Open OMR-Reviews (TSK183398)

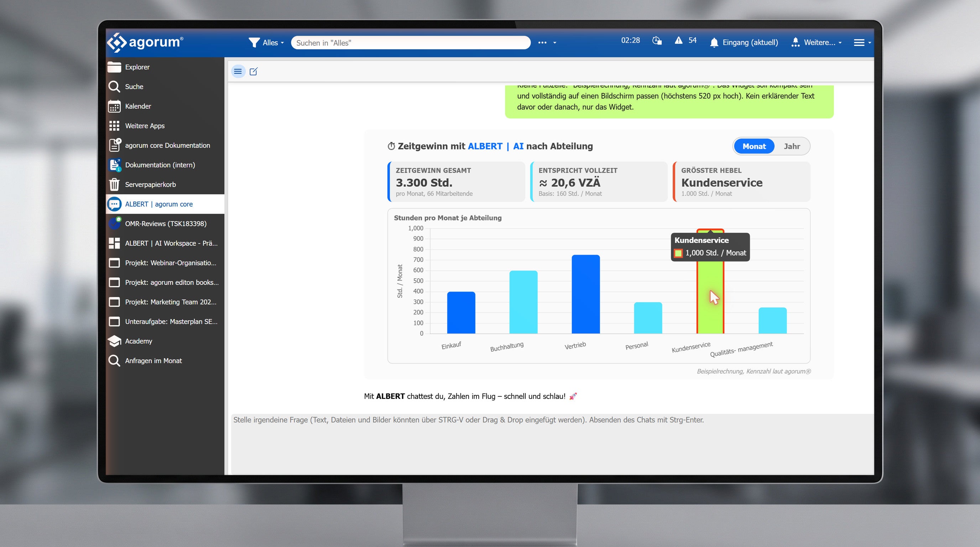[x=165, y=224]
